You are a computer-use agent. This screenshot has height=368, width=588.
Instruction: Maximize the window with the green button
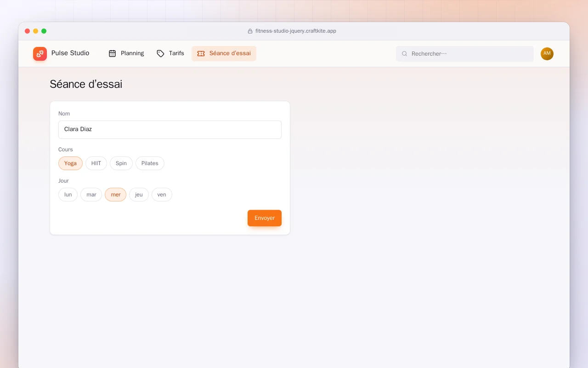pos(44,31)
